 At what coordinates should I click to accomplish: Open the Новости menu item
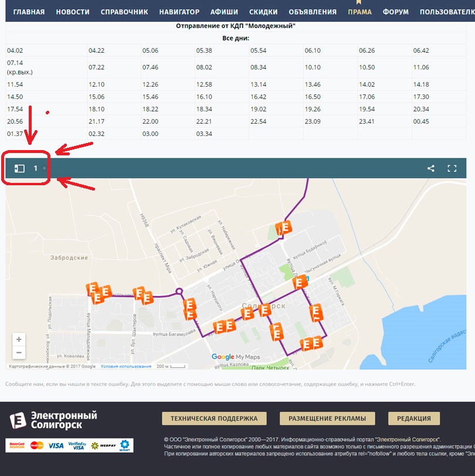(73, 12)
